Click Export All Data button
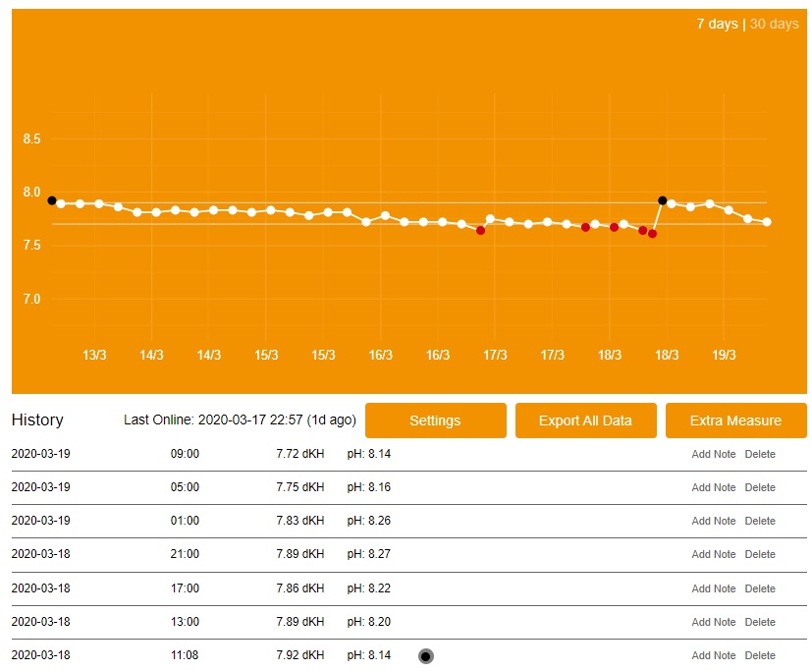 (x=585, y=420)
